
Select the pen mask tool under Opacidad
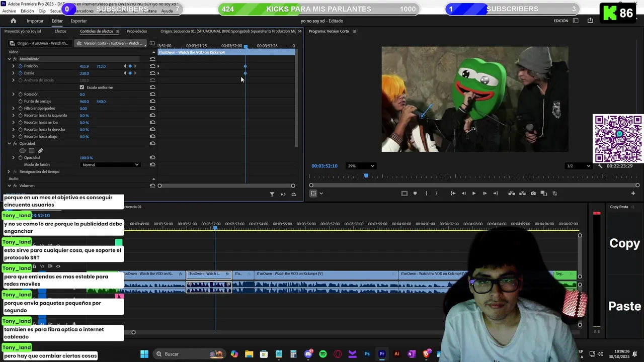click(40, 150)
